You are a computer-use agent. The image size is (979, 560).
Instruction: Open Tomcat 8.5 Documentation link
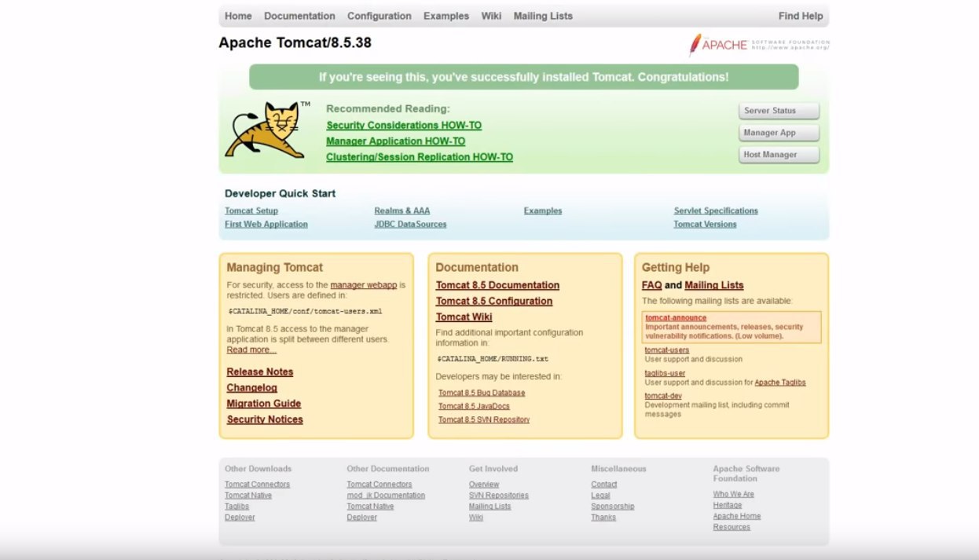click(498, 285)
